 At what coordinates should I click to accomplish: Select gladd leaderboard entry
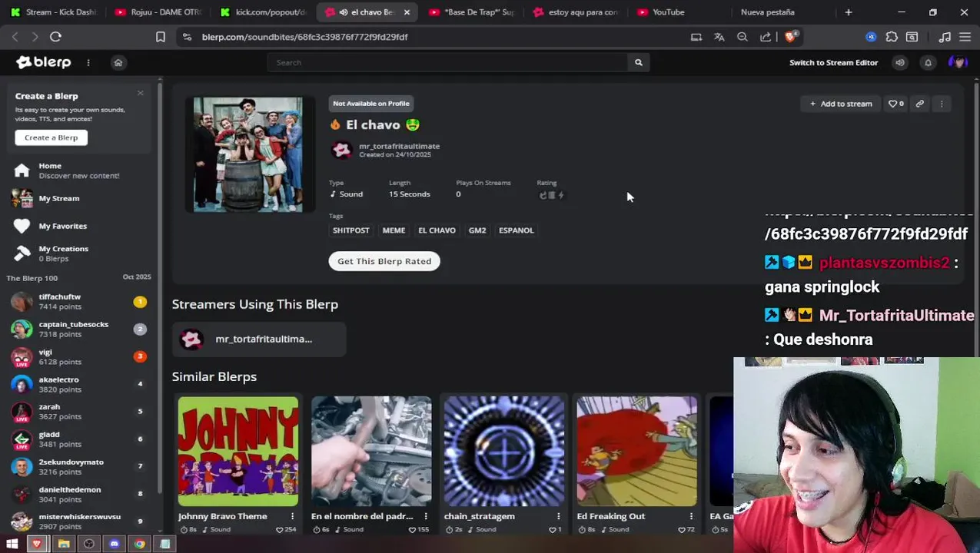(x=78, y=439)
